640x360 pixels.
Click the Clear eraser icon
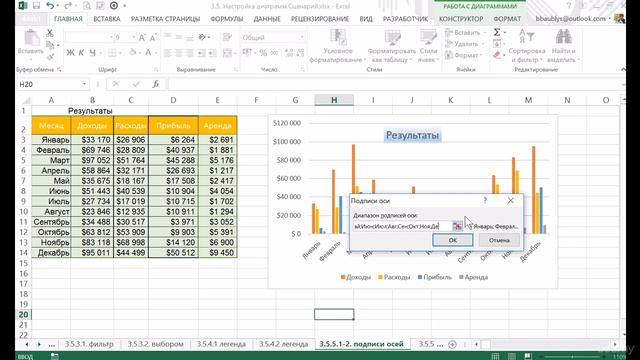497,55
